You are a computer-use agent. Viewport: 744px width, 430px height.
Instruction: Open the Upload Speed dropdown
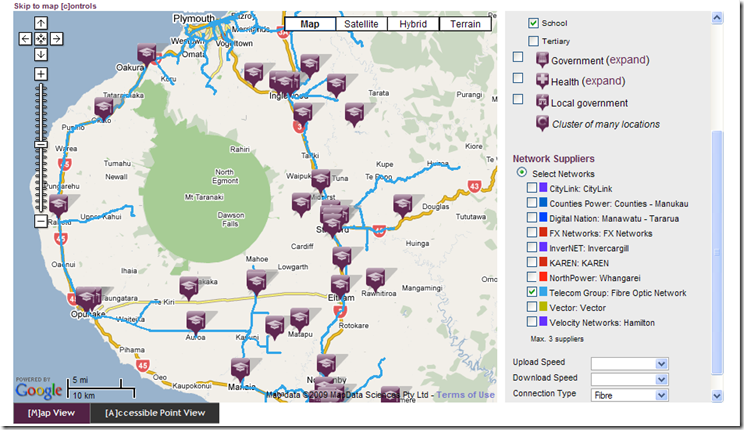[x=630, y=364]
